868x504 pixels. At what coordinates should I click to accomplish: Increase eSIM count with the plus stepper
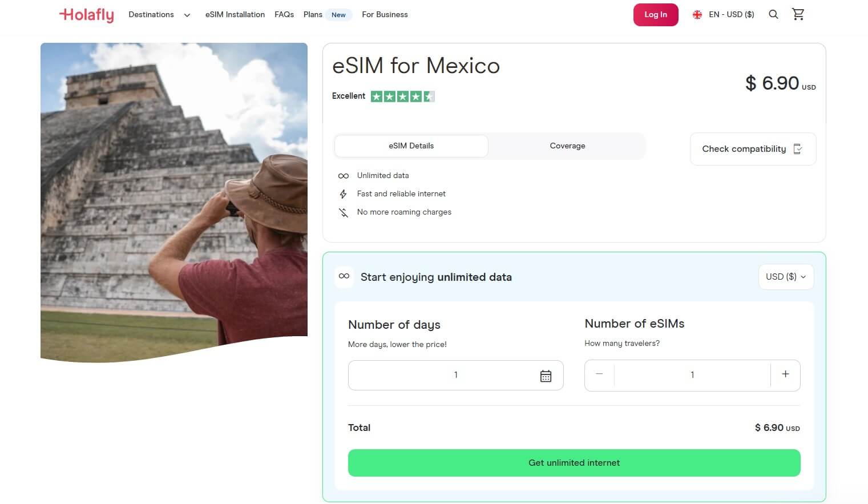(785, 374)
